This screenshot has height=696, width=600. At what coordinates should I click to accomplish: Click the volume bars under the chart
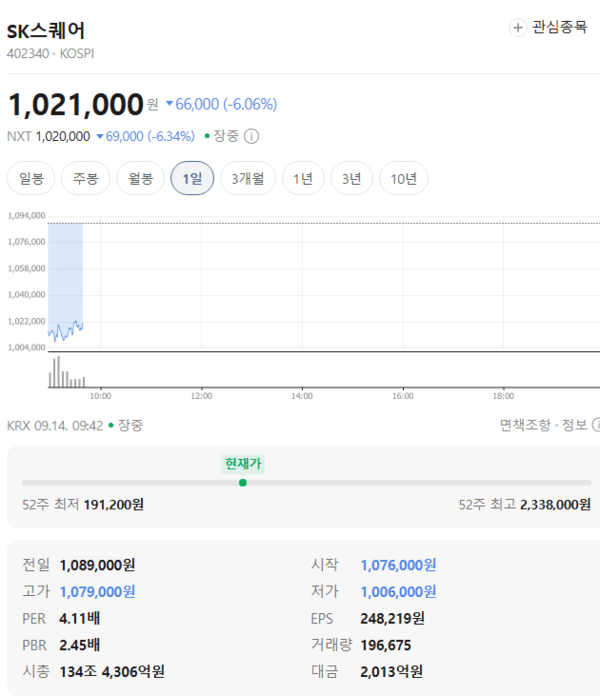[67, 372]
